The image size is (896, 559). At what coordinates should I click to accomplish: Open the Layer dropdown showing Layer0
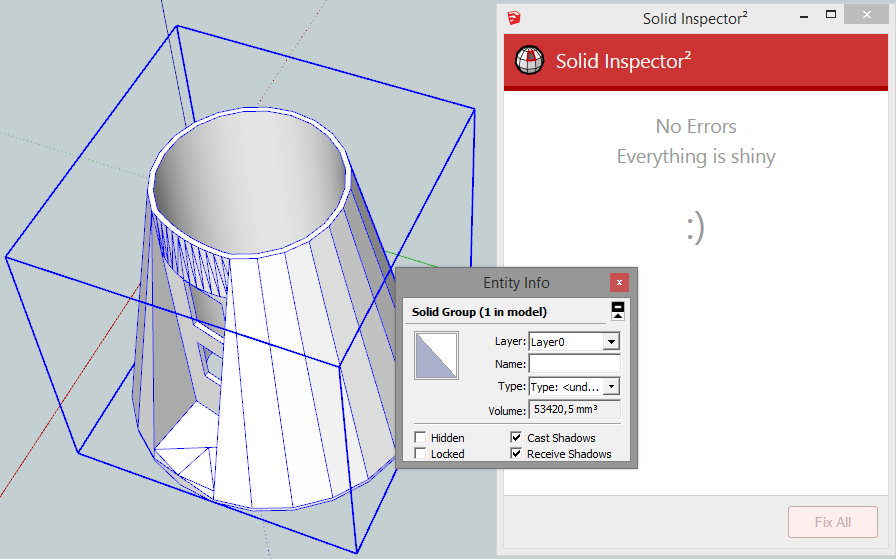611,342
